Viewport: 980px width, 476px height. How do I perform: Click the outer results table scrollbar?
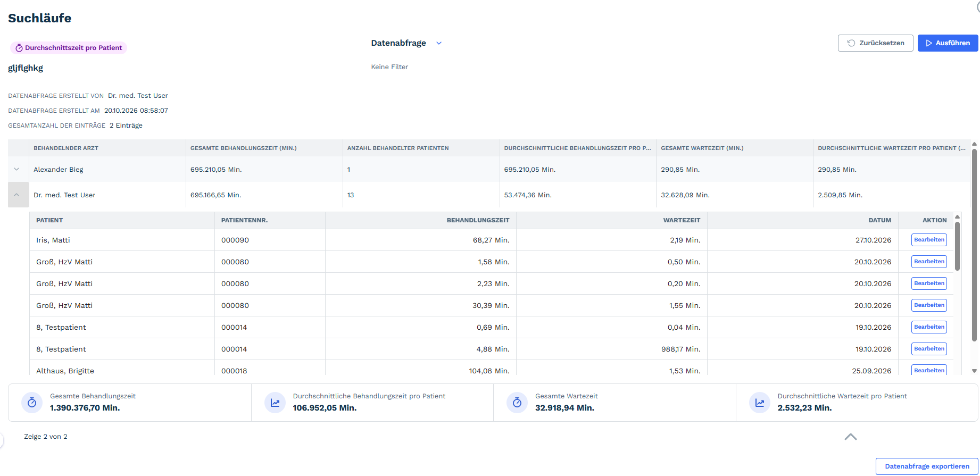tap(974, 245)
